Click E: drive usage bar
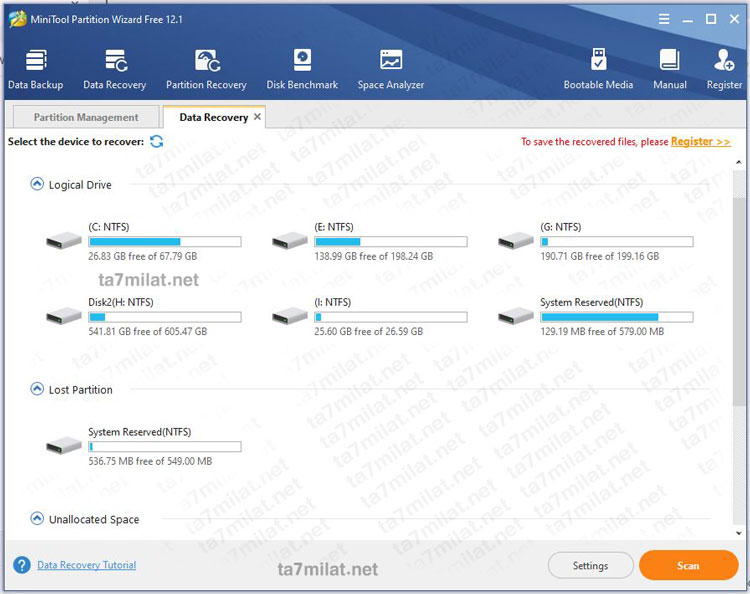Screen dimensions: 750x594 tap(391, 242)
